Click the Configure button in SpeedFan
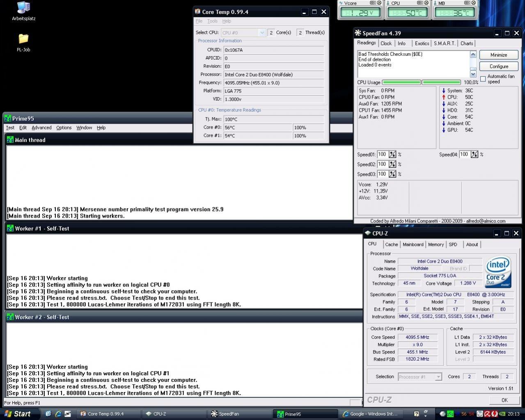 499,67
